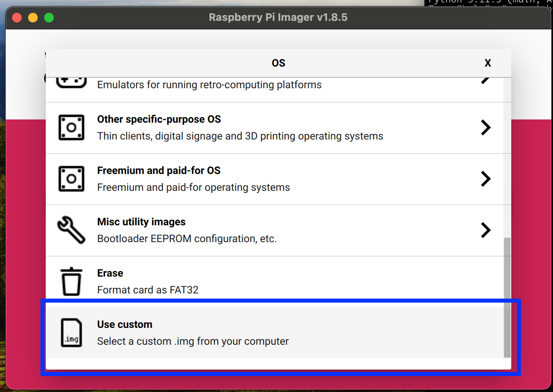Click the .img file icon for Use custom
553x392 pixels.
tap(71, 333)
